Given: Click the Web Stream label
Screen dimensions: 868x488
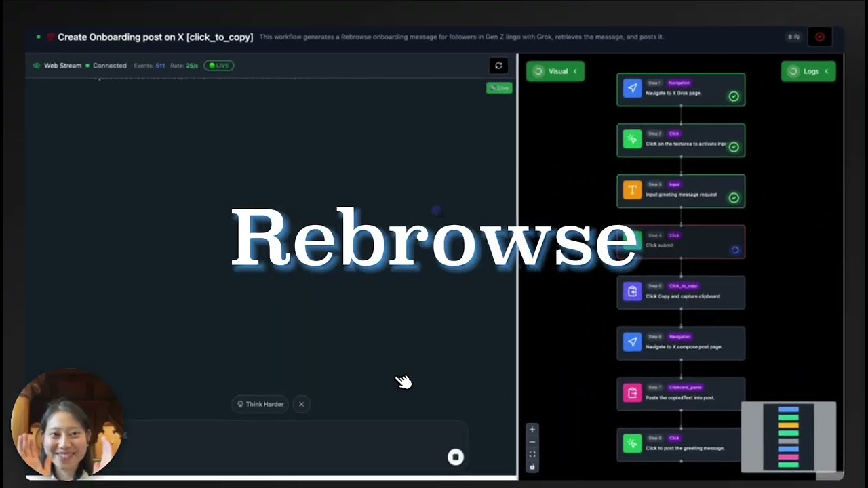Looking at the screenshot, I should (62, 66).
